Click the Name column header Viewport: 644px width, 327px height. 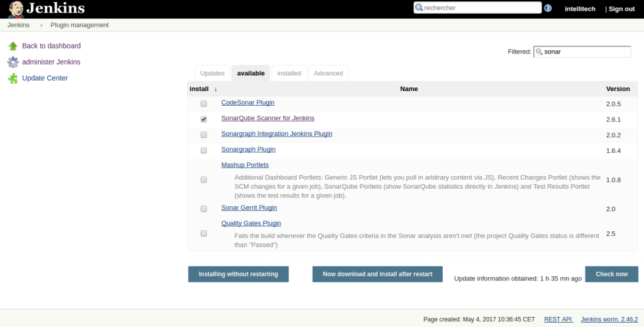(409, 89)
